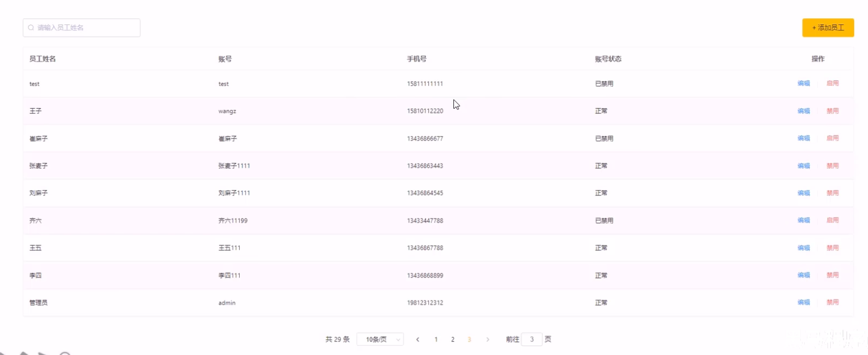Click 正常 status in the 王子 row
This screenshot has width=868, height=355.
click(x=601, y=111)
